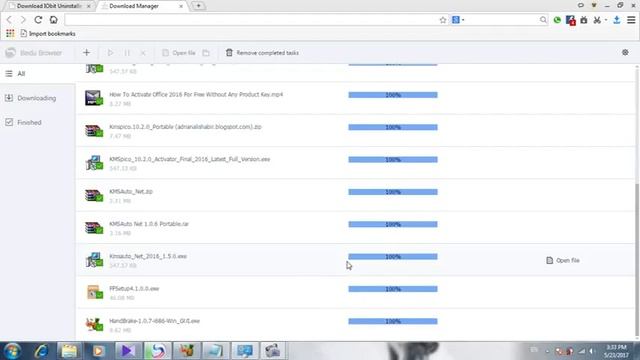Click the volume speaker tray icon
The height and width of the screenshot is (360, 640).
[591, 351]
